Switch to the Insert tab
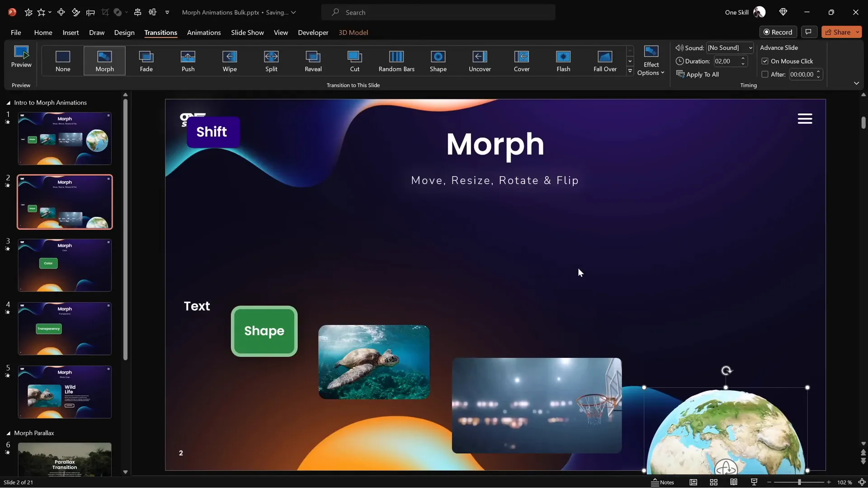Screen dimensions: 868x488 point(71,33)
